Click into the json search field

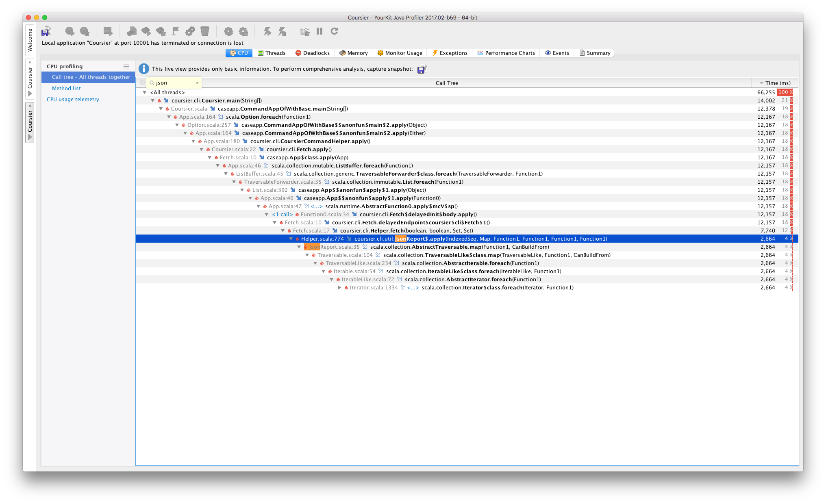click(174, 83)
